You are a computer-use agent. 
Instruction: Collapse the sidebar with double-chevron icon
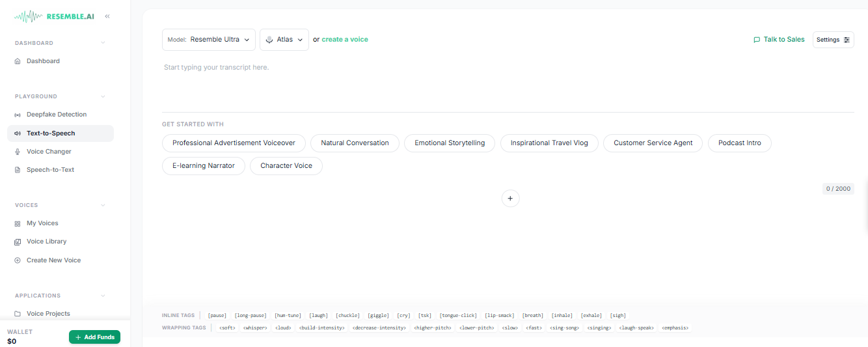point(107,16)
